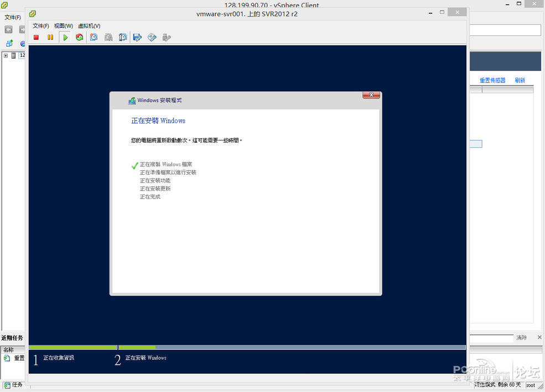The height and width of the screenshot is (392, 545).
Task: Click the greyed Revert to snapshot icon
Action: [108, 37]
